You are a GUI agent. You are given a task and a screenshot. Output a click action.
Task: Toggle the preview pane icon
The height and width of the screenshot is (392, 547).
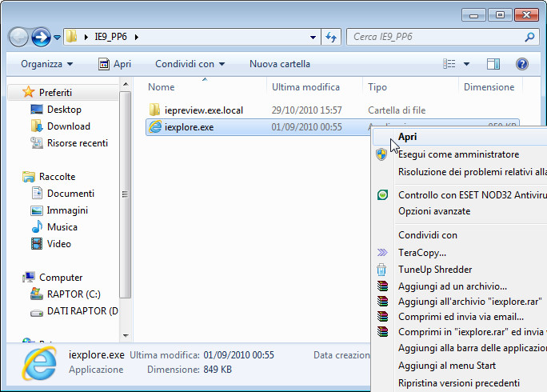coord(493,64)
